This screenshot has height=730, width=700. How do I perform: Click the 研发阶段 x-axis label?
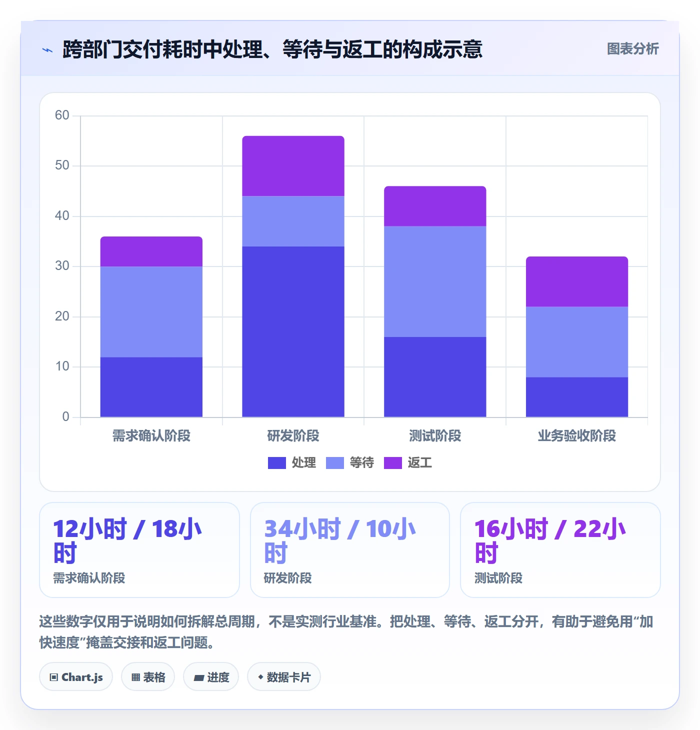click(x=293, y=436)
